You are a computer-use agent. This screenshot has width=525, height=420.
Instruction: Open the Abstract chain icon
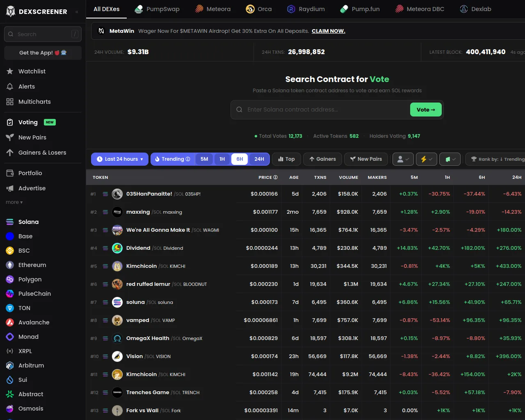10,394
